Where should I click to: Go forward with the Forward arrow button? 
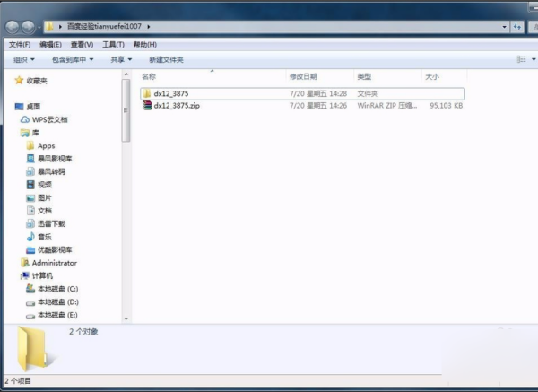tap(28, 27)
